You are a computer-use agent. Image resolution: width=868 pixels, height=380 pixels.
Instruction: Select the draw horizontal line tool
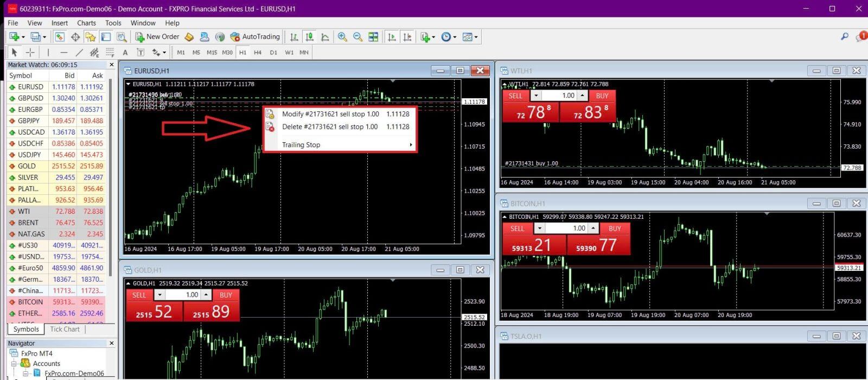63,53
